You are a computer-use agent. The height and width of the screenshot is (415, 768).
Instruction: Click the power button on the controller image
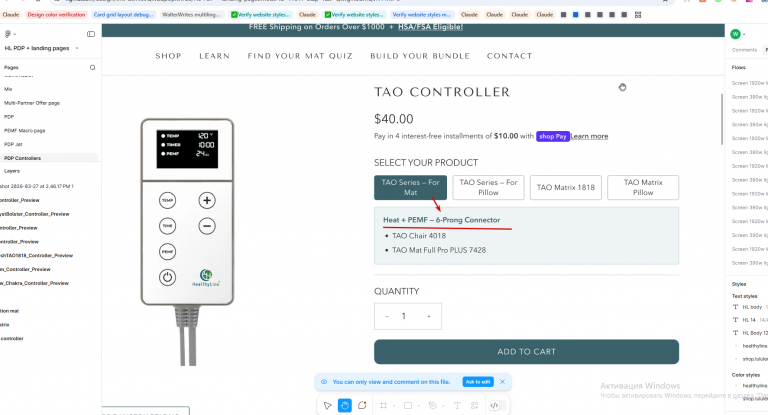point(168,277)
